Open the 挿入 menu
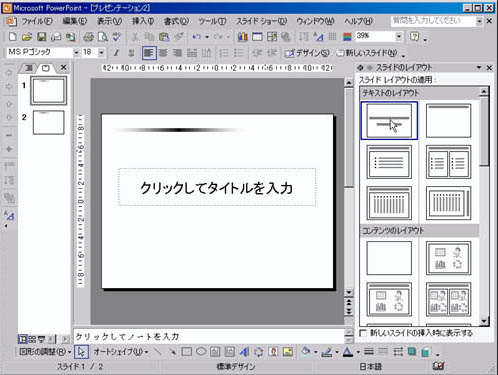498x375 pixels. 143,21
